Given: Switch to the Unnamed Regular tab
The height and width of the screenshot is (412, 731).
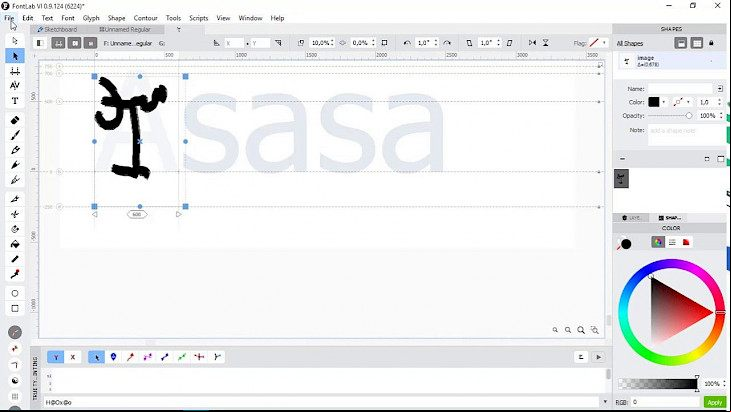Looking at the screenshot, I should (125, 29).
